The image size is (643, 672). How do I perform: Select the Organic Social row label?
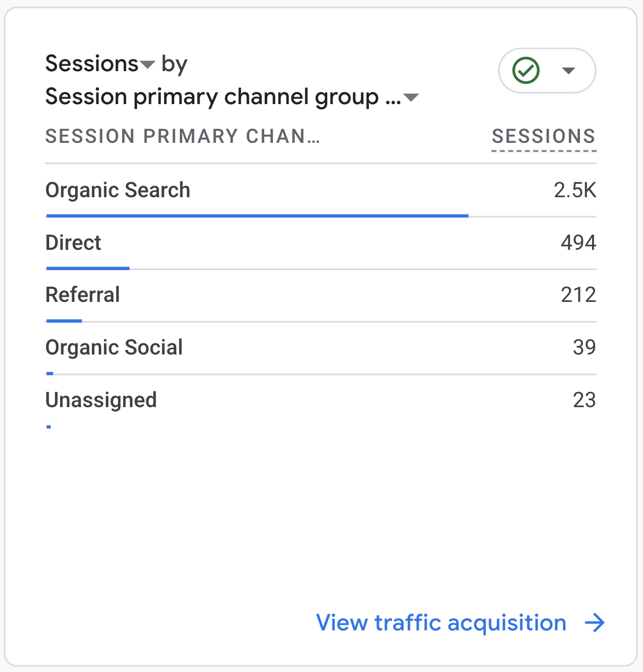114,347
